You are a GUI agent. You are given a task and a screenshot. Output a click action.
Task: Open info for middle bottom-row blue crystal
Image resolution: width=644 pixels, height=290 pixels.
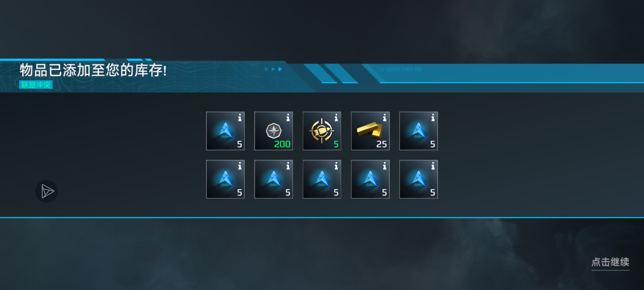click(x=336, y=166)
